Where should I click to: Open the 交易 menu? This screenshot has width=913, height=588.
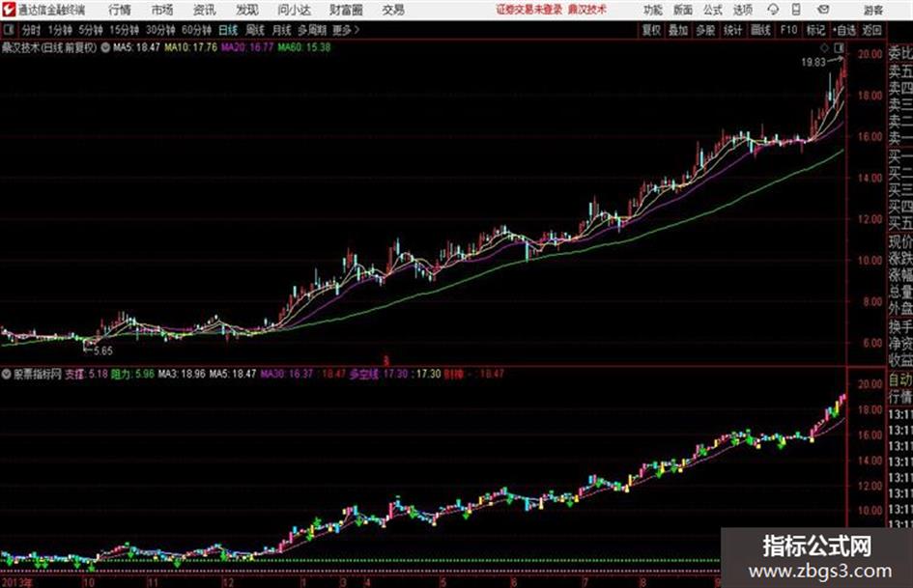click(x=393, y=10)
